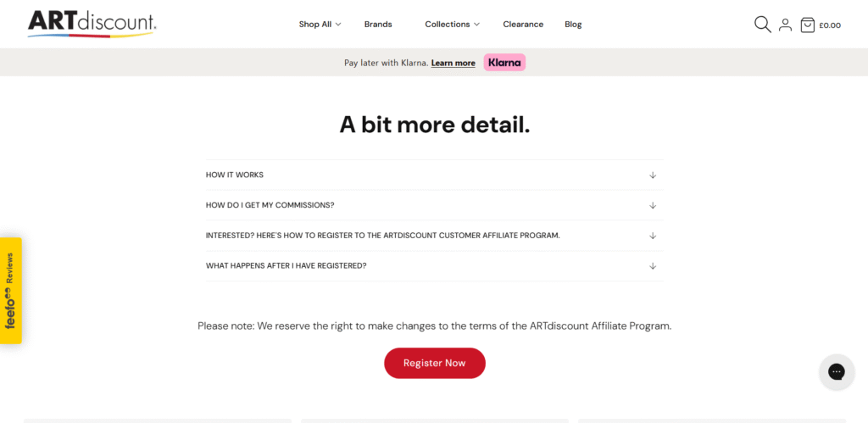Follow the Klarna Learn more link
Image resolution: width=868 pixels, height=423 pixels.
pyautogui.click(x=453, y=64)
